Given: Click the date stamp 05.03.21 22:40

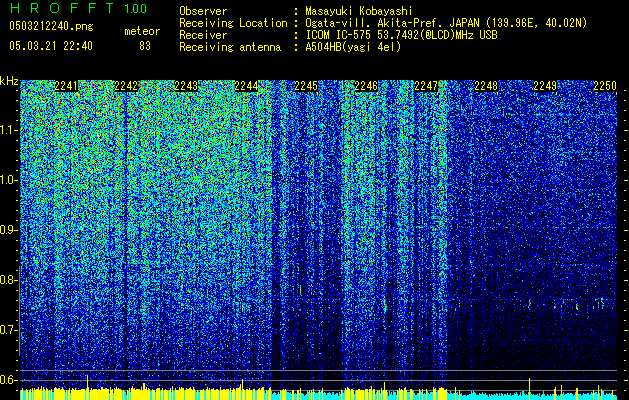Looking at the screenshot, I should [51, 46].
